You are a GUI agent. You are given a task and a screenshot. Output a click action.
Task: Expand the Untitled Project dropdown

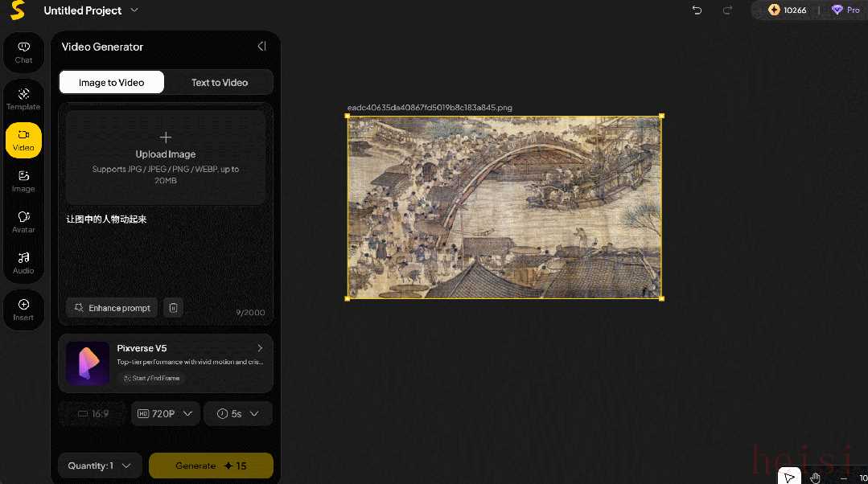coord(134,10)
